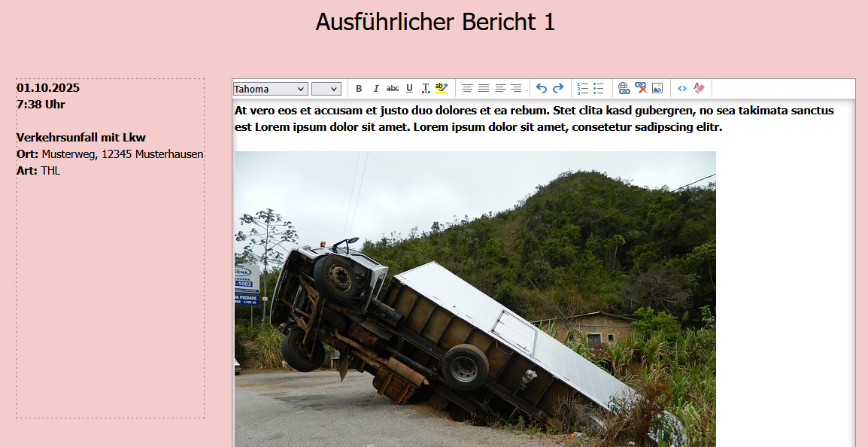Insert a bulleted list
868x447 pixels.
coord(599,89)
